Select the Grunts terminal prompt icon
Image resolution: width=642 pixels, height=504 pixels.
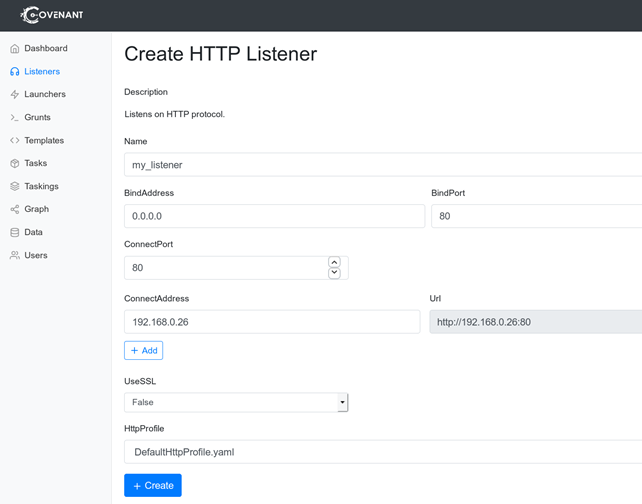click(15, 118)
